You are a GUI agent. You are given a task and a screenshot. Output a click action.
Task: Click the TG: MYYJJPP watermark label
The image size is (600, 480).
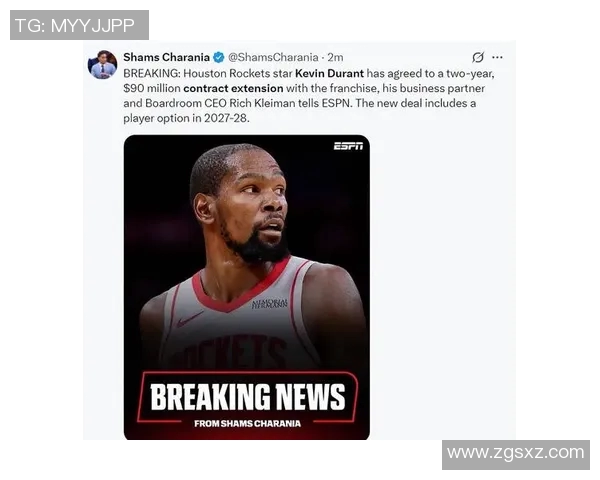[79, 25]
